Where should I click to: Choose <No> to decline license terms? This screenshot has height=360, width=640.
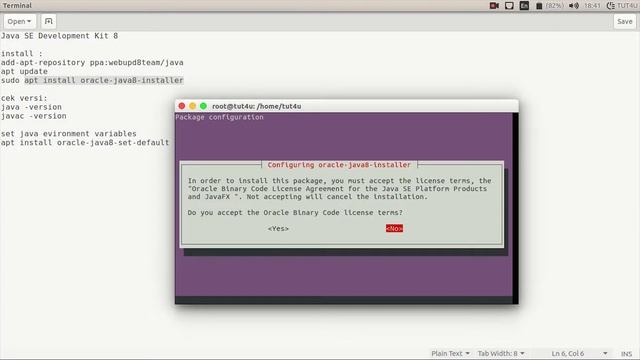pos(394,229)
